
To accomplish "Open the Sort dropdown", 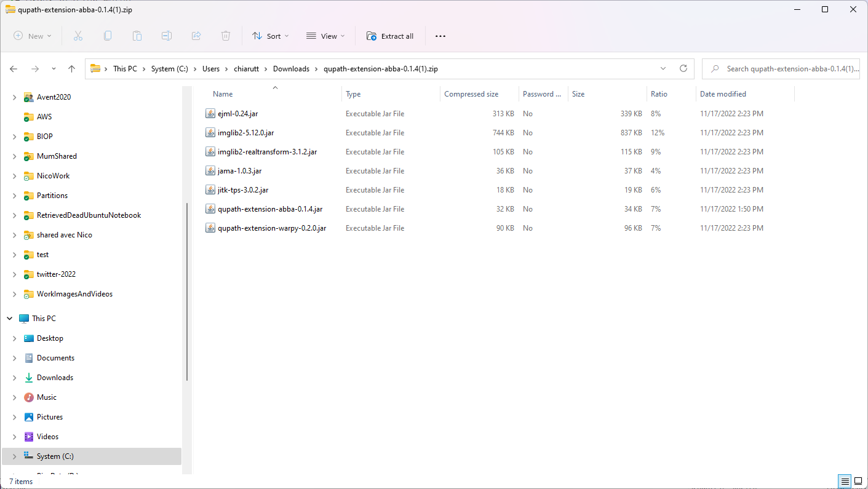I will point(270,36).
